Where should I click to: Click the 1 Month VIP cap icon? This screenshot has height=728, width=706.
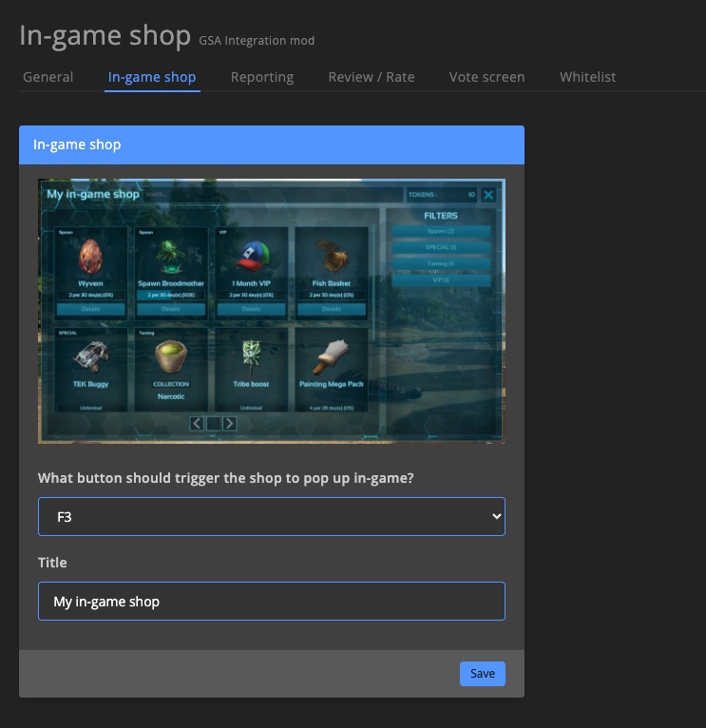(x=251, y=257)
